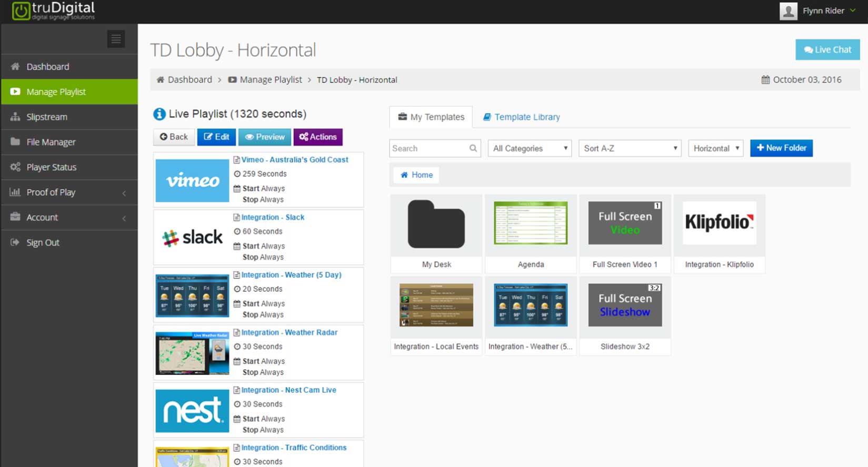This screenshot has height=467, width=868.
Task: Click the Manage Playlist breadcrumb link
Action: coord(265,80)
